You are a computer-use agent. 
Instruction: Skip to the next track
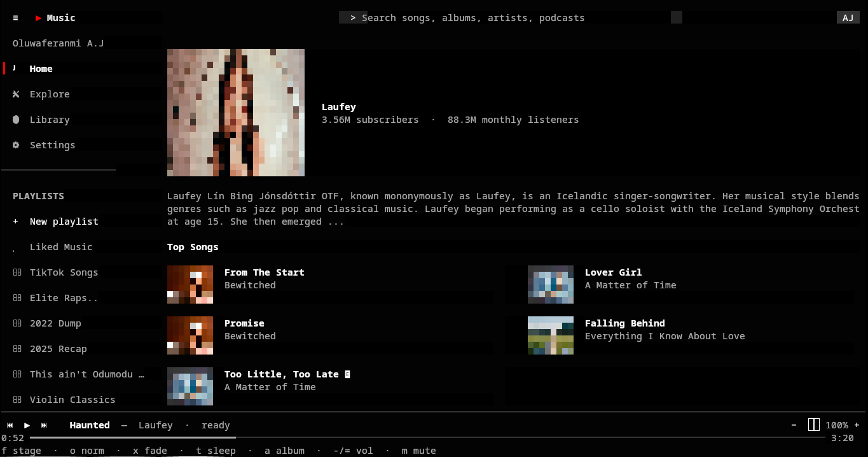44,425
